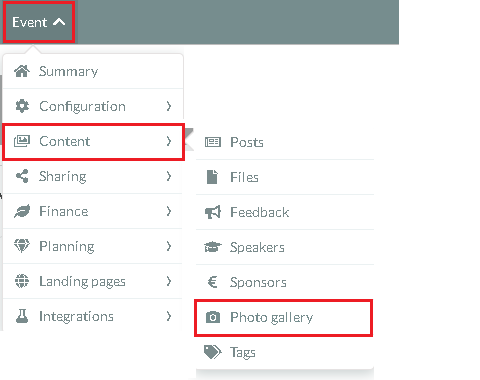The height and width of the screenshot is (380, 480).
Task: Choose Speakers in the submenu
Action: 285,247
